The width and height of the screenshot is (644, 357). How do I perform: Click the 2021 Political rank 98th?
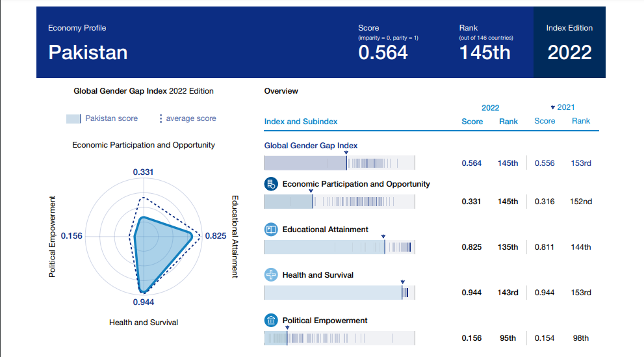(x=581, y=338)
